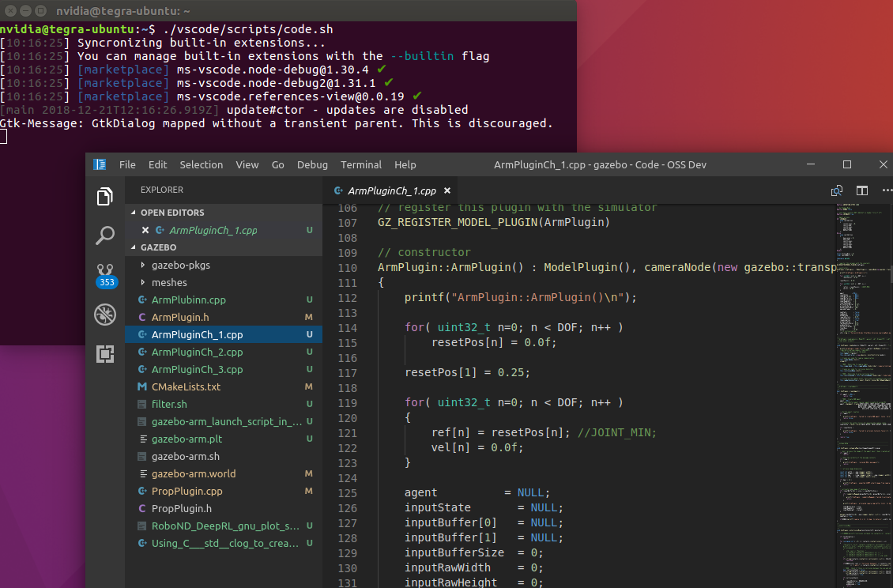Click the Open Changes icon in editor toolbar
The height and width of the screenshot is (588, 893).
837,190
